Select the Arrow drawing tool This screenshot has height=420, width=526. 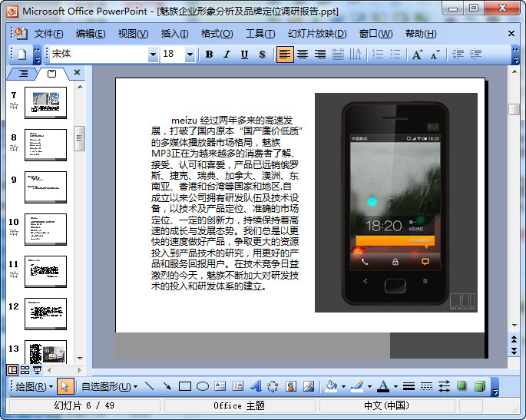point(167,386)
